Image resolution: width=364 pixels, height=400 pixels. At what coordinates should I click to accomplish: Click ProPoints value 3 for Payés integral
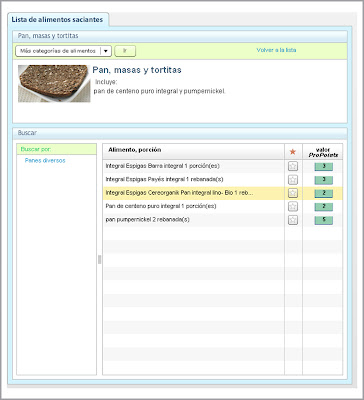pos(323,180)
